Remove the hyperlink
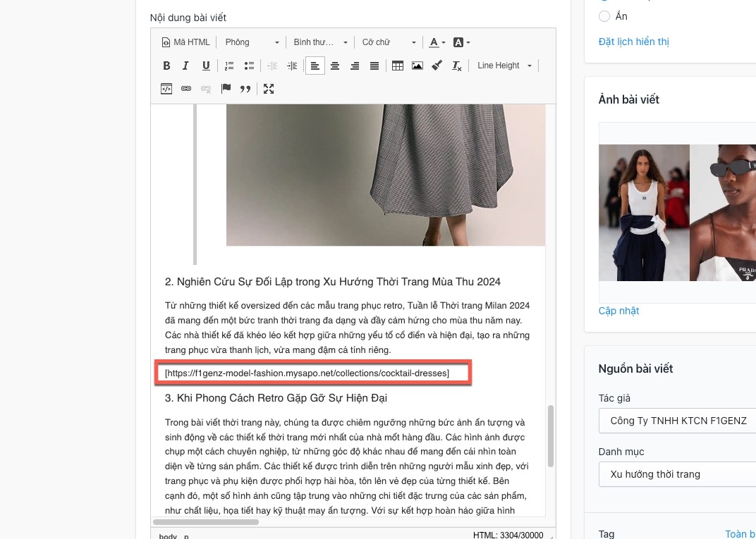The height and width of the screenshot is (539, 756). coord(206,89)
